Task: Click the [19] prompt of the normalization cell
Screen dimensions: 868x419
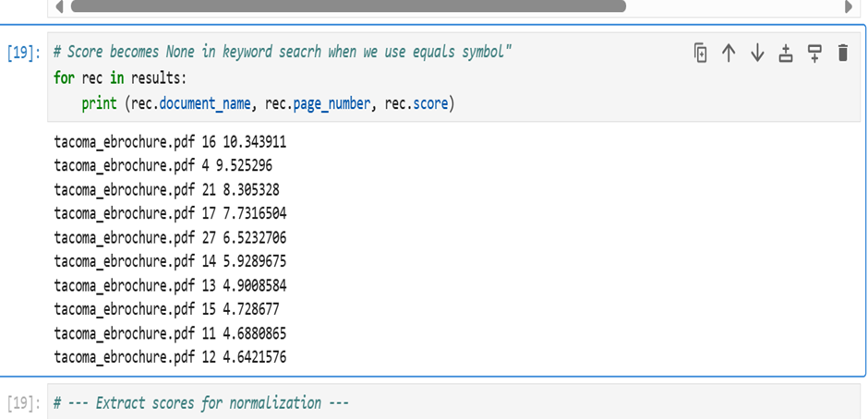Action: click(x=23, y=403)
